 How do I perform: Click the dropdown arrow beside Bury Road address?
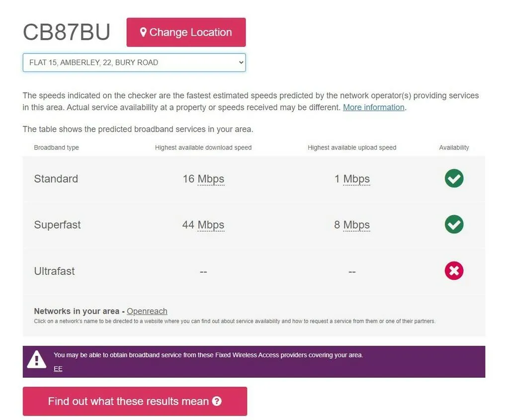click(241, 63)
